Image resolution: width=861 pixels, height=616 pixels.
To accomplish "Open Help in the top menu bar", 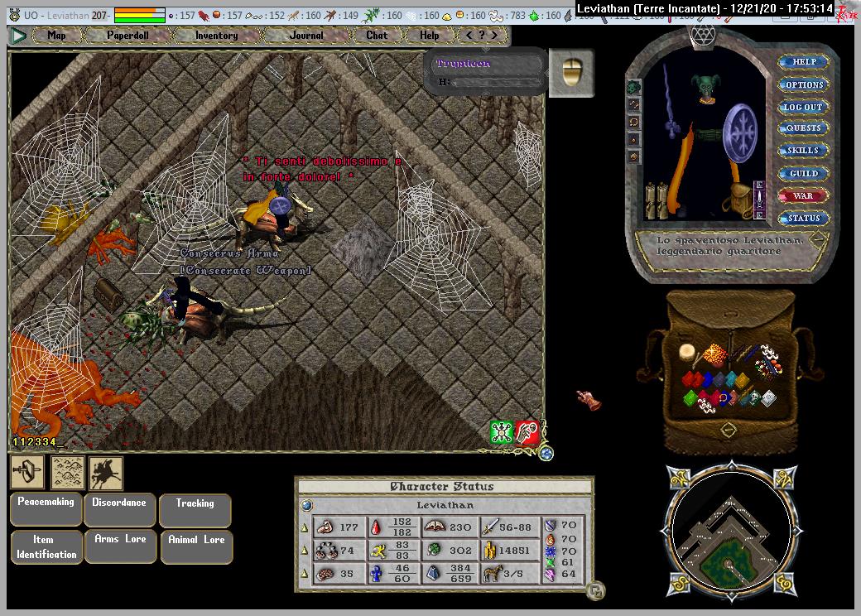I will 430,35.
